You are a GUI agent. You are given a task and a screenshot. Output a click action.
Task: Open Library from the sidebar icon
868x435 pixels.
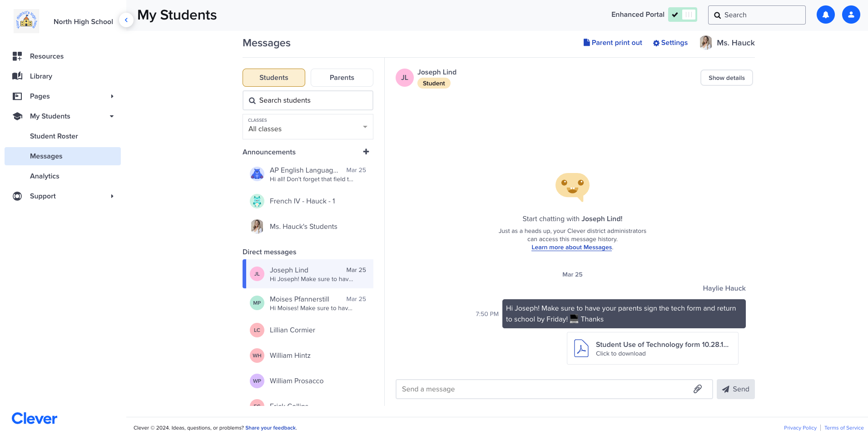pyautogui.click(x=17, y=76)
